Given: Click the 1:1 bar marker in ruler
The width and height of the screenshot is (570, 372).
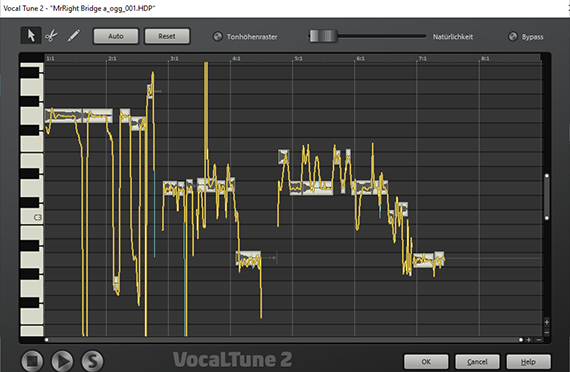Looking at the screenshot, I should (x=51, y=59).
